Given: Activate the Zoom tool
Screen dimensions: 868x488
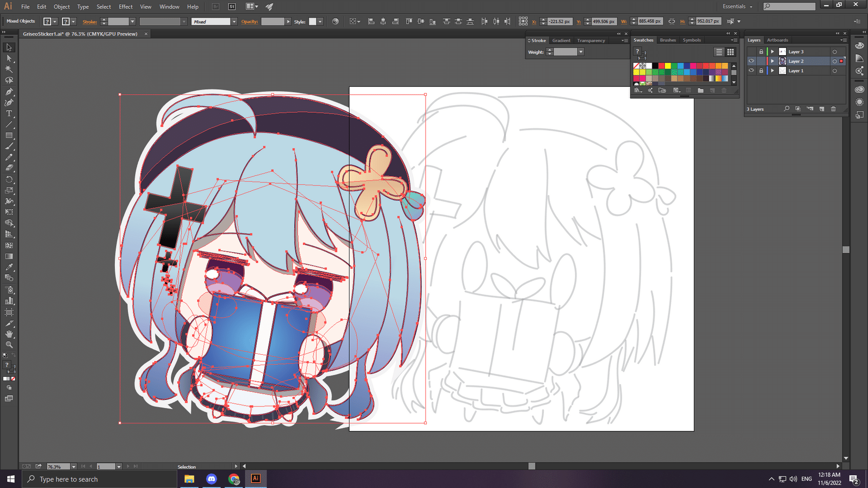Looking at the screenshot, I should (x=9, y=345).
